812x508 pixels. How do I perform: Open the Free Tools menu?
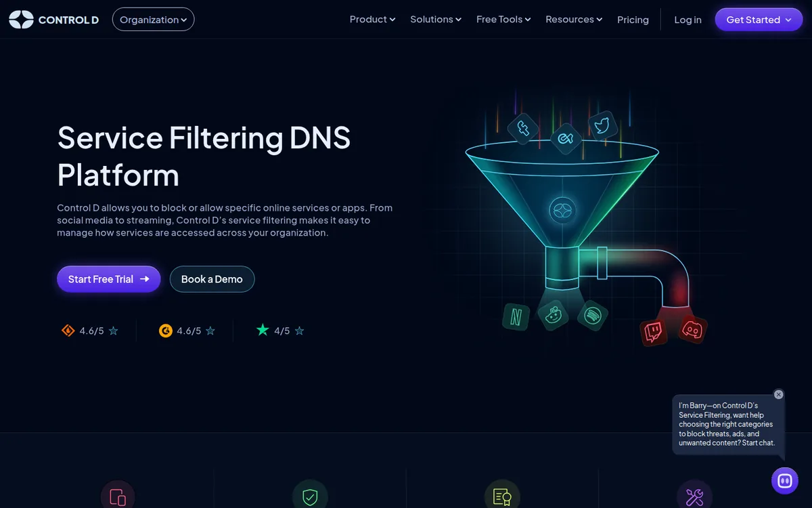coord(503,20)
